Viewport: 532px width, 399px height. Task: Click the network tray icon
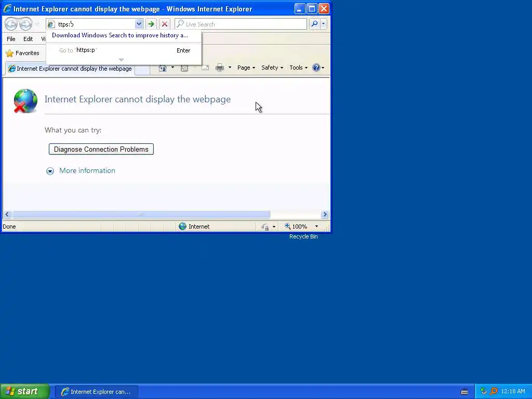484,391
